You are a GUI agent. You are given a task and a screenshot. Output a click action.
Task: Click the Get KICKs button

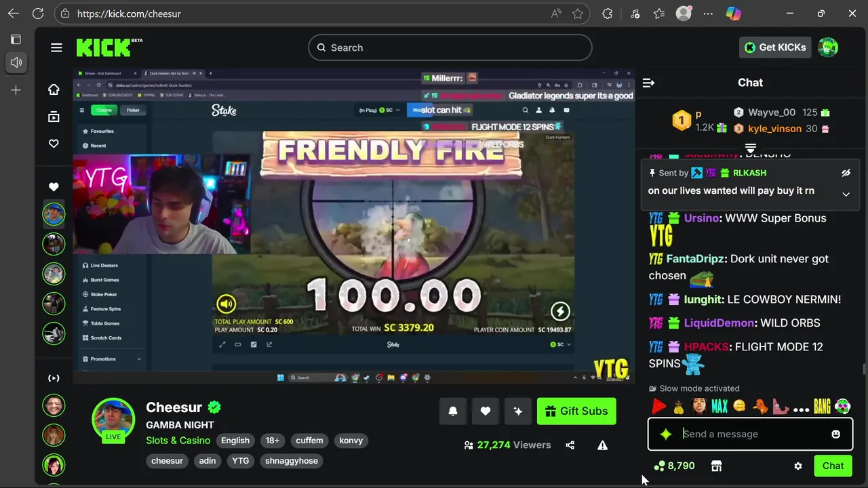click(775, 47)
